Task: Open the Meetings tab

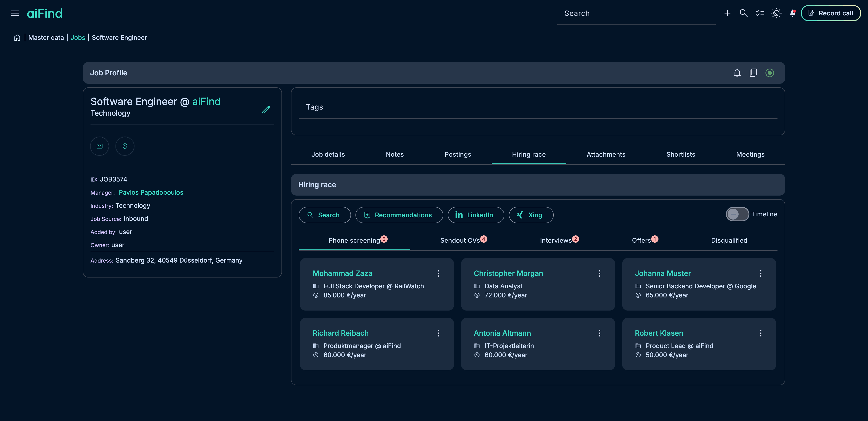Action: click(750, 154)
